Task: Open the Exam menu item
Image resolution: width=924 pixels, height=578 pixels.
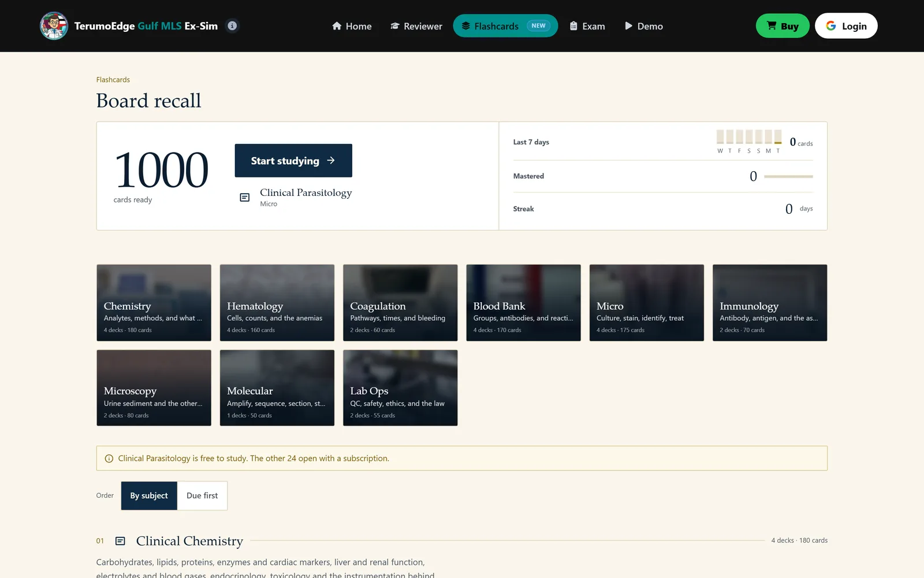Action: pyautogui.click(x=587, y=26)
